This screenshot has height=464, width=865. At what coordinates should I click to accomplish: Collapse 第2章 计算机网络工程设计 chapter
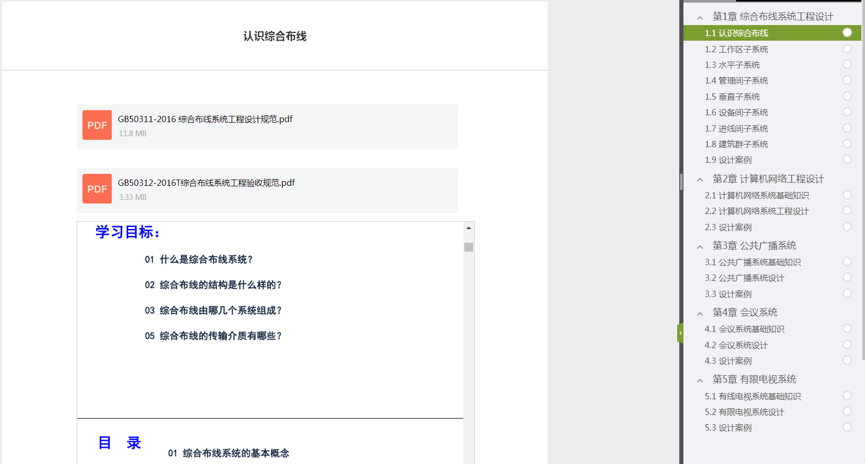tap(700, 180)
